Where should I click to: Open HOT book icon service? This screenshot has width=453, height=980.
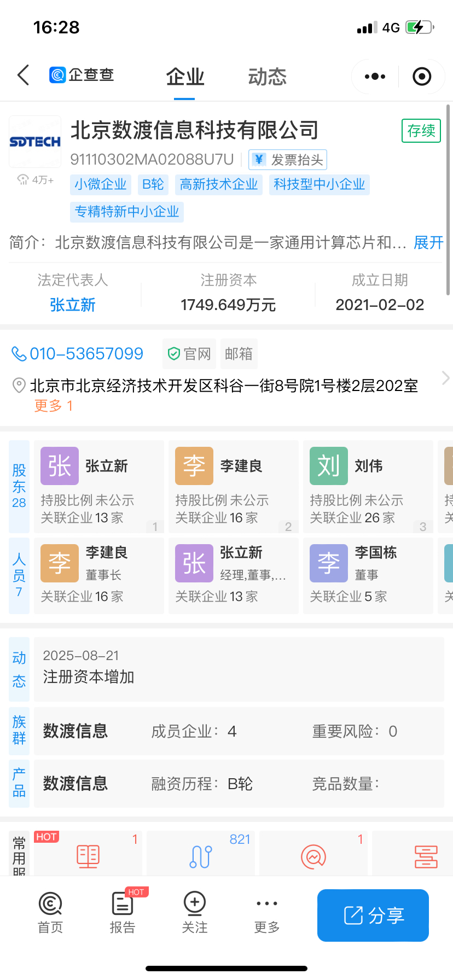tap(88, 856)
